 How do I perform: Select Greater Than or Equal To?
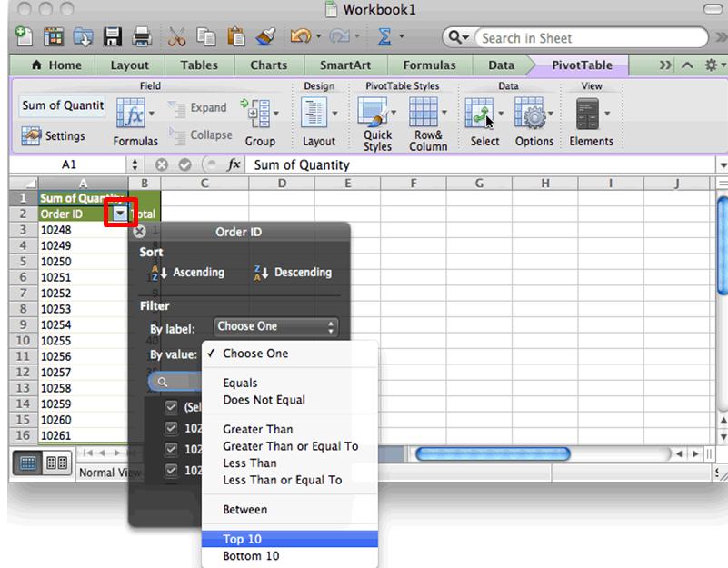[x=290, y=446]
